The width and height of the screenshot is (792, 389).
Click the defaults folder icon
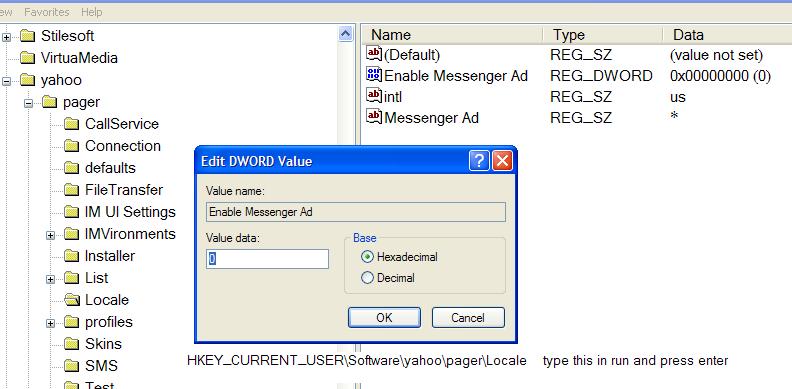click(x=72, y=168)
